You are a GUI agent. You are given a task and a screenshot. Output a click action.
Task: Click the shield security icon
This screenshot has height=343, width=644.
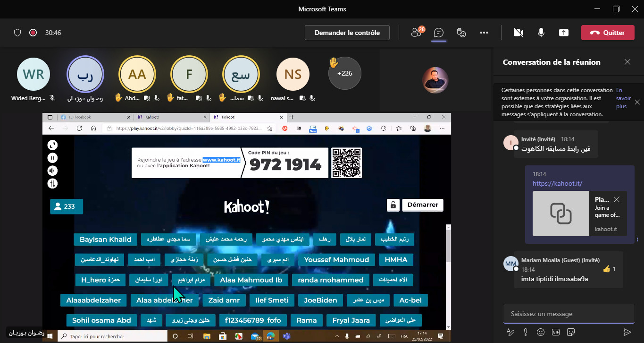coord(17,33)
